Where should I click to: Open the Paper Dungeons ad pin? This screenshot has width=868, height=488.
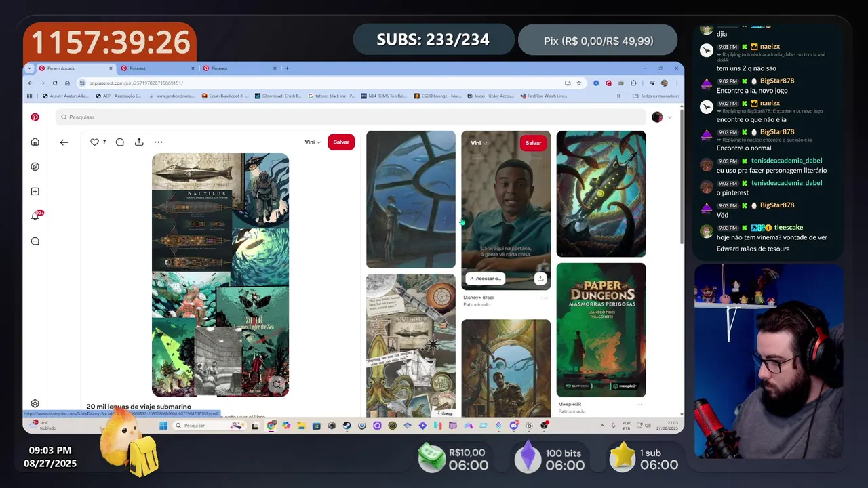click(601, 330)
